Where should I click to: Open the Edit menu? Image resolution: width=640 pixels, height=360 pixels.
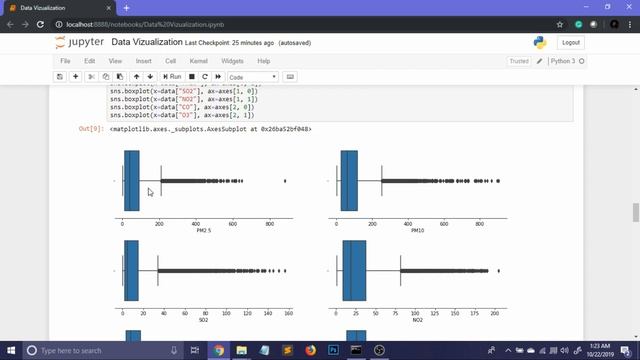click(89, 61)
